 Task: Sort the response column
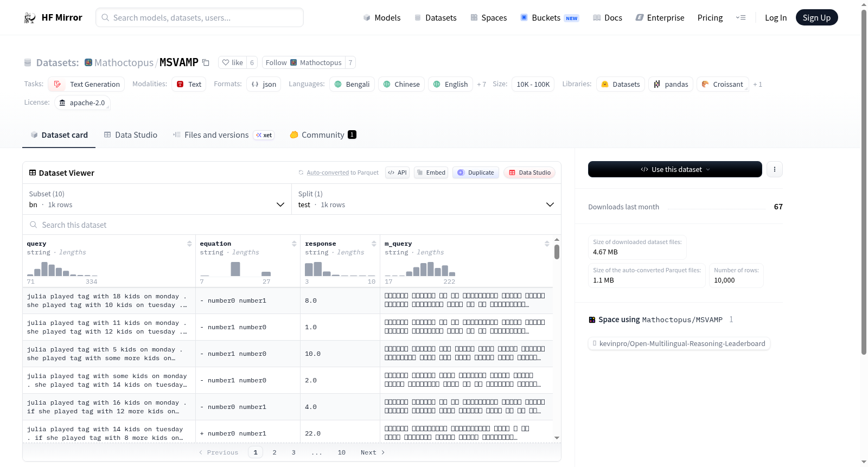pos(374,244)
